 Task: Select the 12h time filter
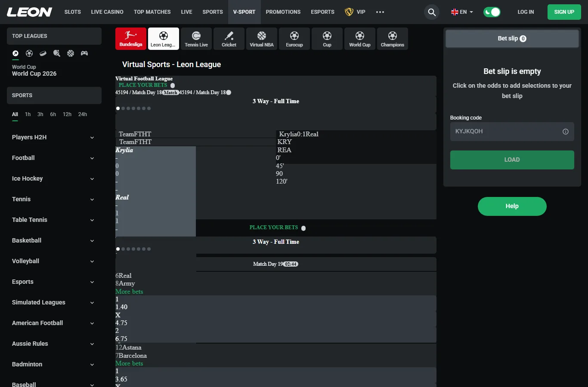point(67,114)
